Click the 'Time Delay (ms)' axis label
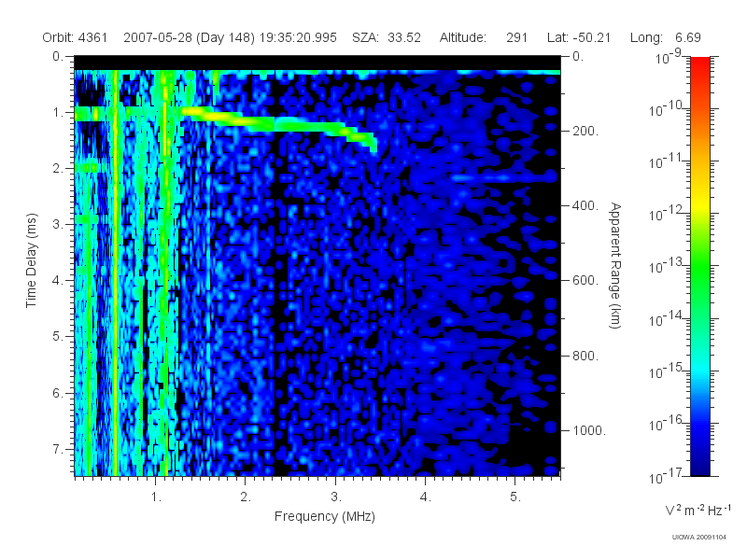The height and width of the screenshot is (560, 747). coord(31,260)
